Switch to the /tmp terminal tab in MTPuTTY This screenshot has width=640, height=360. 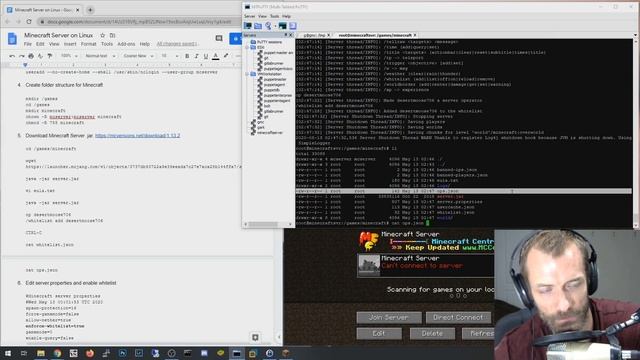(x=314, y=36)
